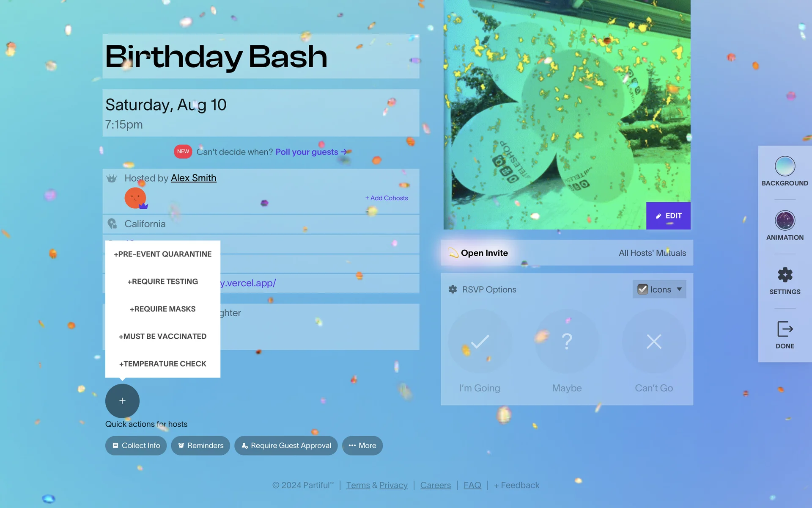Screen dimensions: 812x508
Task: Choose +Must Be Vaccinated option
Action: 162,337
